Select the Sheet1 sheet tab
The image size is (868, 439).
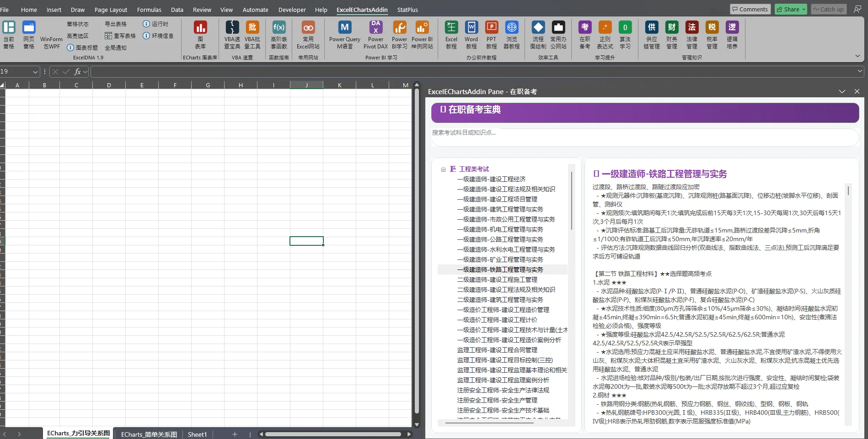(197, 434)
